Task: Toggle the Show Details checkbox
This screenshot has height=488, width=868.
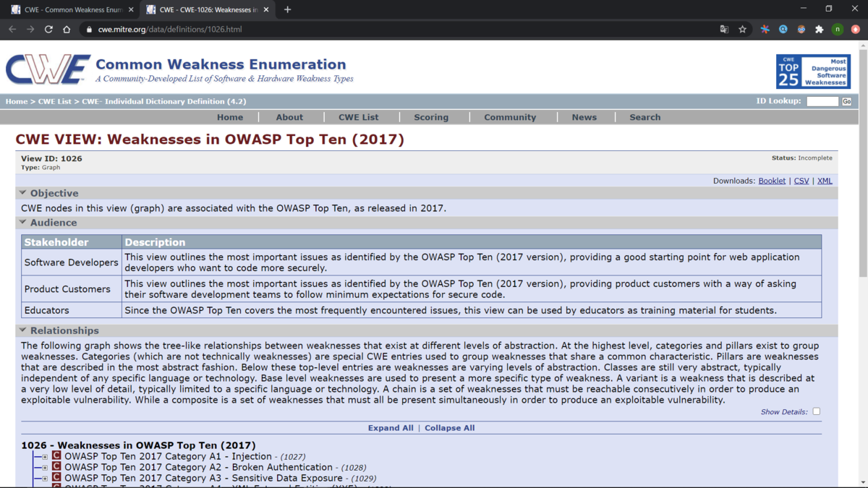Action: pos(816,411)
